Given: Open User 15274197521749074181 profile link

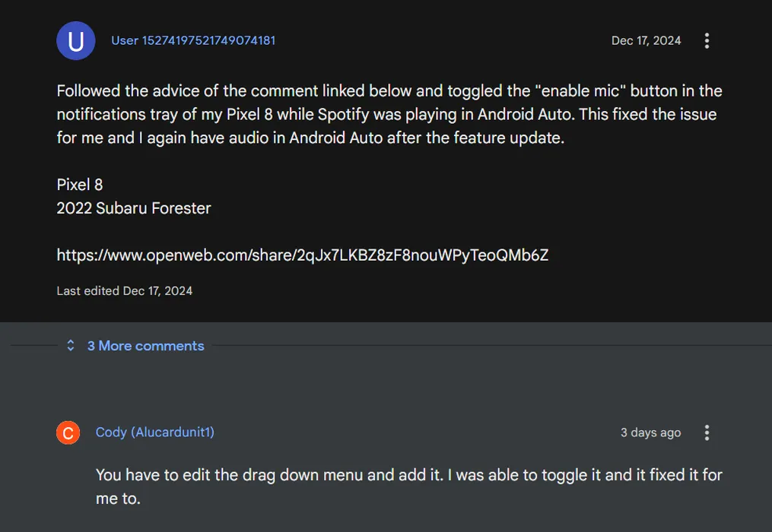Looking at the screenshot, I should click(x=193, y=40).
